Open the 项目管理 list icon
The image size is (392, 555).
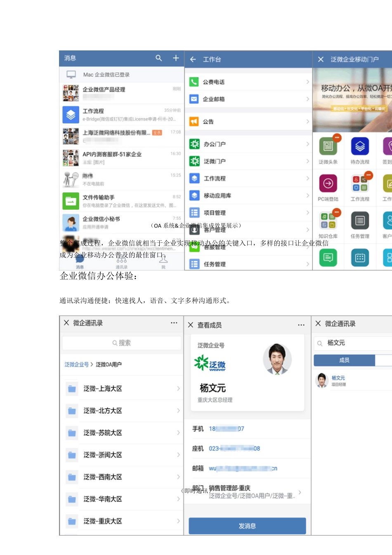tap(194, 213)
